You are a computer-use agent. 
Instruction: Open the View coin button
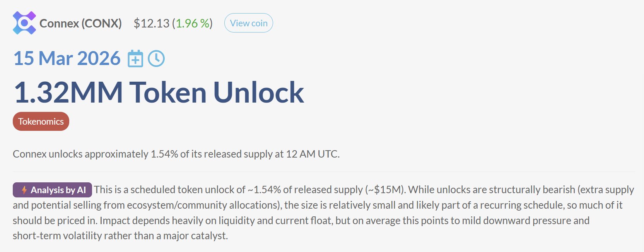(248, 23)
